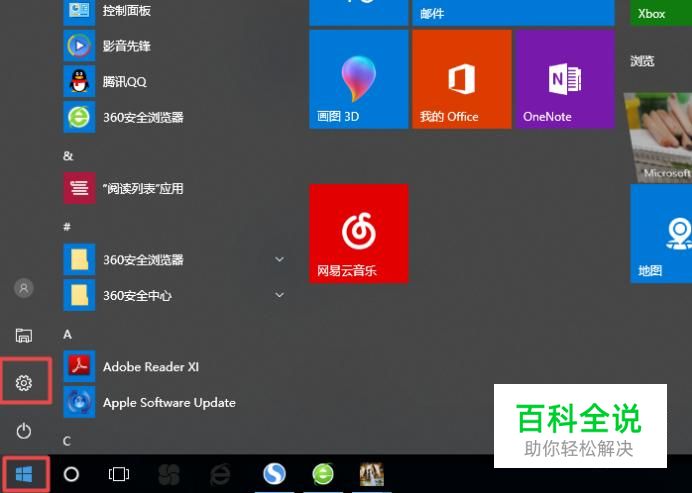Open the 画图 3D tile

[x=358, y=79]
